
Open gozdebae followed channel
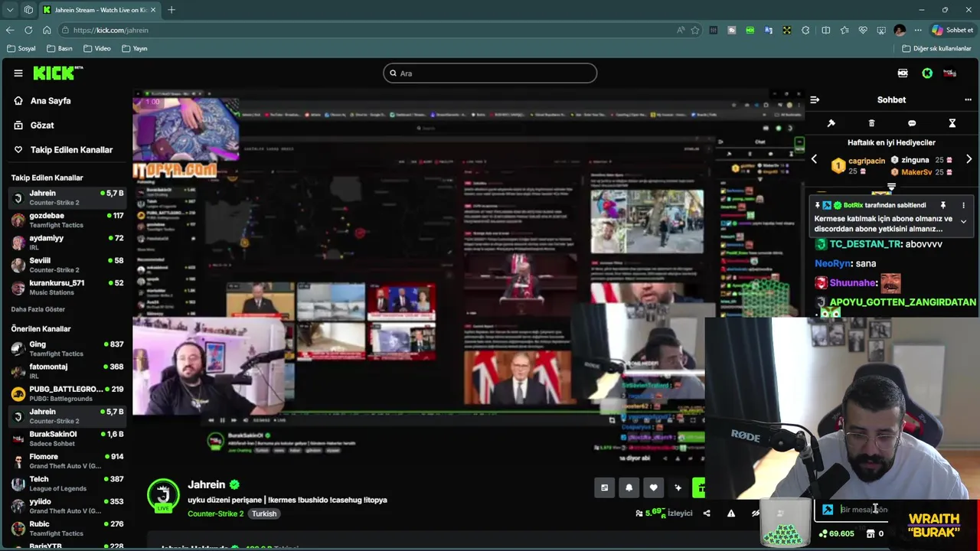pyautogui.click(x=67, y=220)
